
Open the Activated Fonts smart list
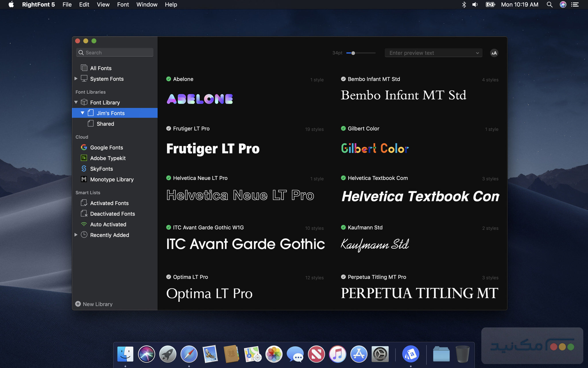tap(109, 203)
